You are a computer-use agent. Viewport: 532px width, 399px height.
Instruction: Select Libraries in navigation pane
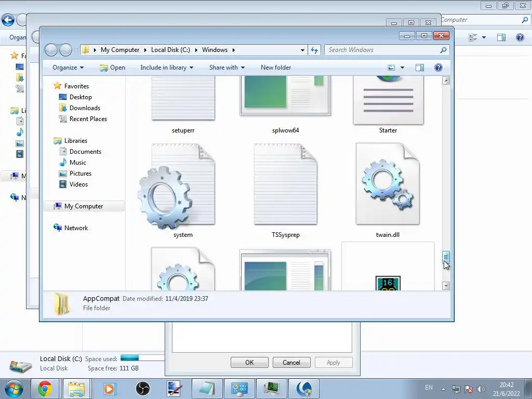(x=76, y=140)
